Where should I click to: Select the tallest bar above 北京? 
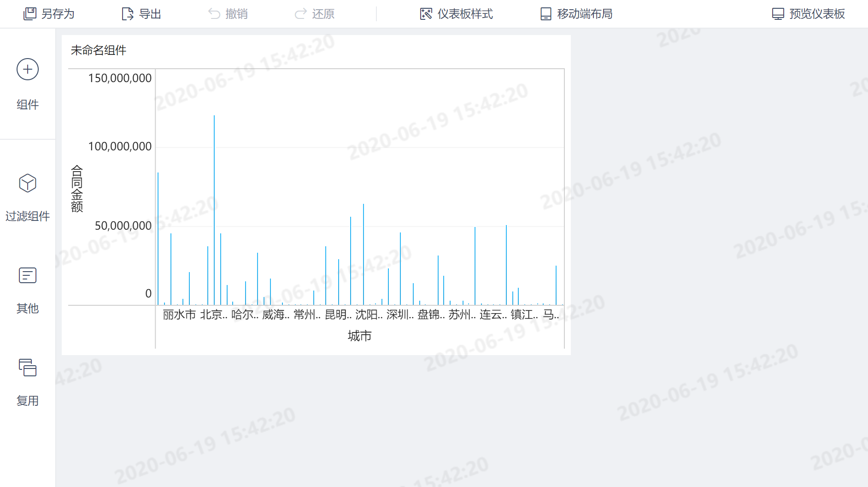coord(214,210)
